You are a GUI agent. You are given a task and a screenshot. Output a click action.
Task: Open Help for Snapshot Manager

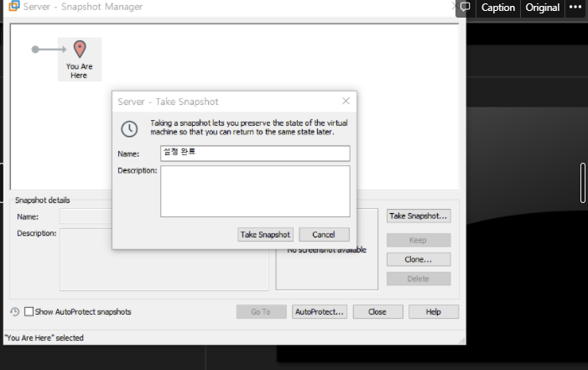click(434, 312)
